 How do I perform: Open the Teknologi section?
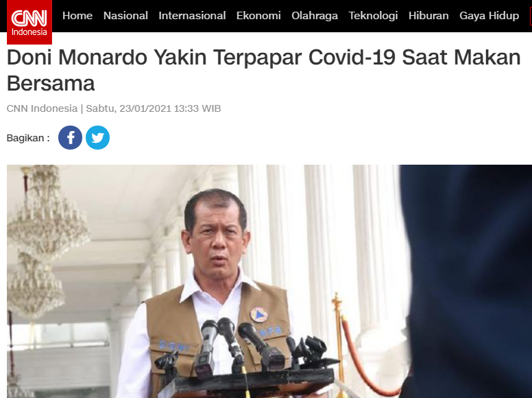click(x=373, y=16)
